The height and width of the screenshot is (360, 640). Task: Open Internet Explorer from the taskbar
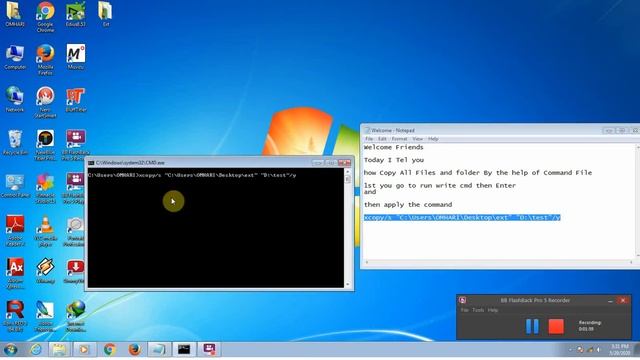36,350
